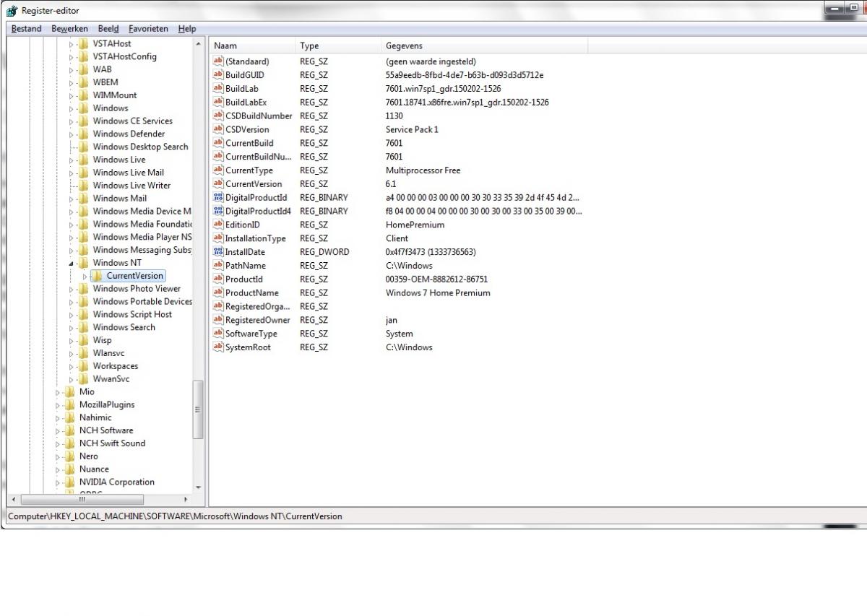Select the WBEM key in tree
Viewport: 867px width, 616px height.
pos(104,82)
